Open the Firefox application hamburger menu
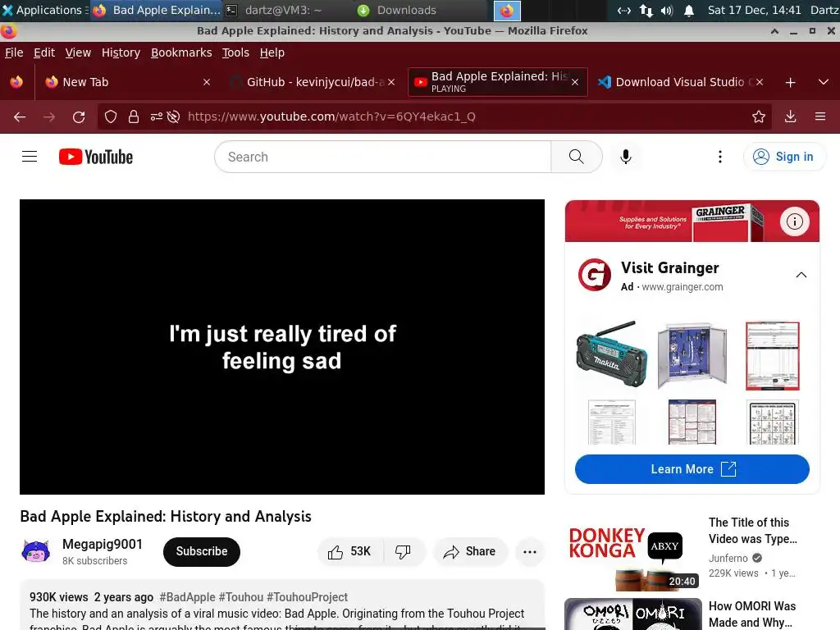 pos(820,116)
